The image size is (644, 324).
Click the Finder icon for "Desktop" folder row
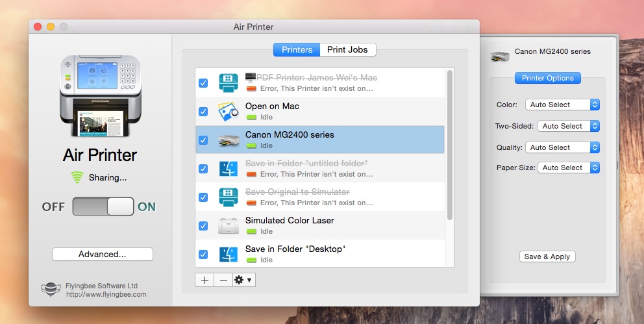(x=229, y=255)
